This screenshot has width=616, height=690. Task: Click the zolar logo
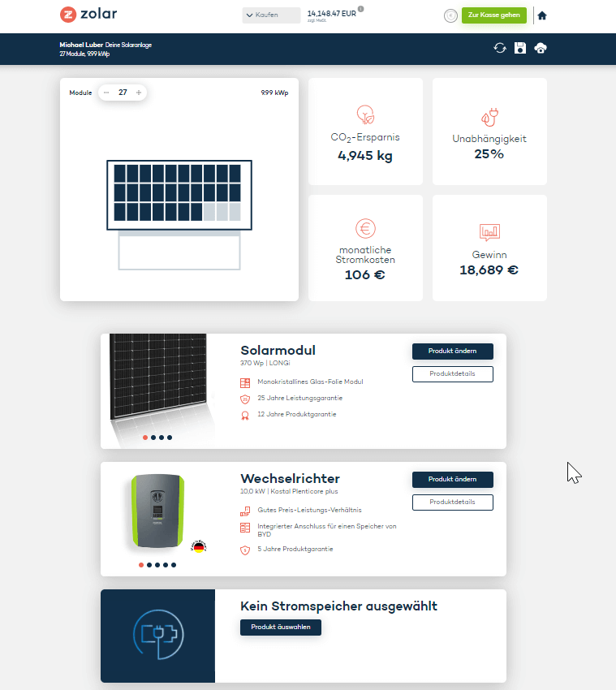pyautogui.click(x=87, y=15)
